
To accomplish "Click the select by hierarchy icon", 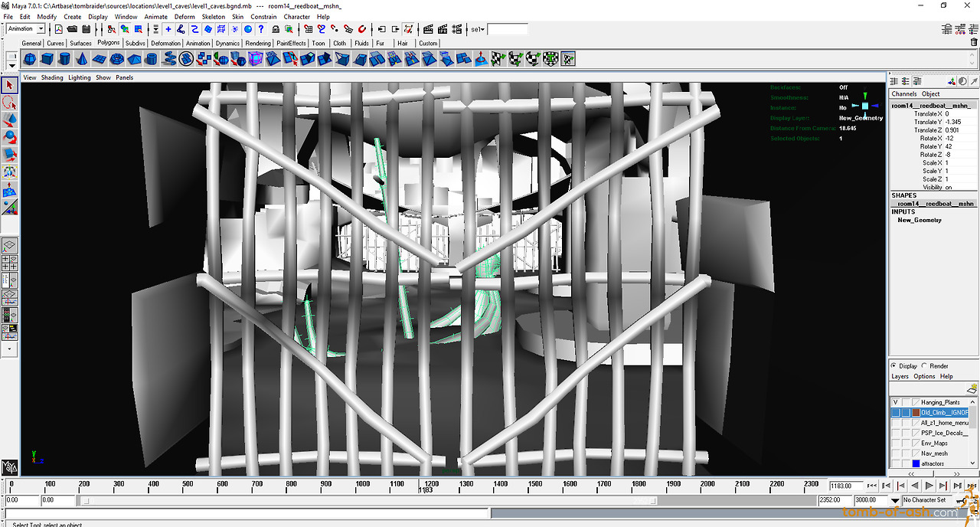I will pyautogui.click(x=111, y=29).
